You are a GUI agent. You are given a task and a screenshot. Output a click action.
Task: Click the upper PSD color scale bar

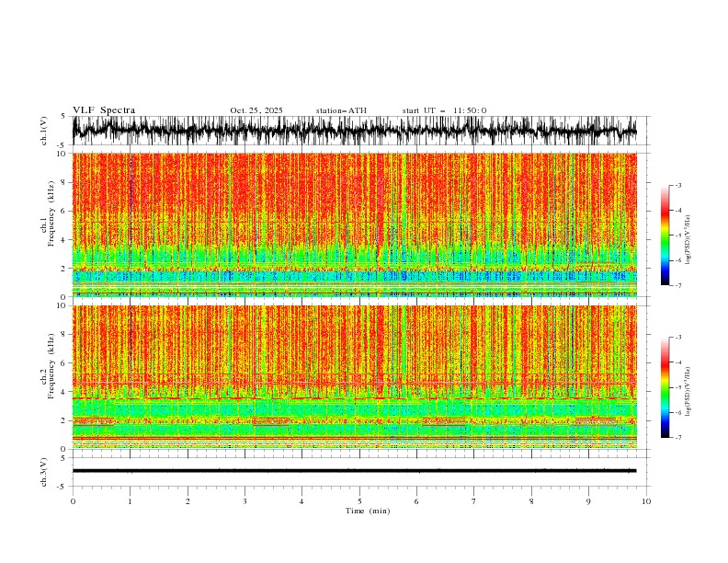[665, 236]
